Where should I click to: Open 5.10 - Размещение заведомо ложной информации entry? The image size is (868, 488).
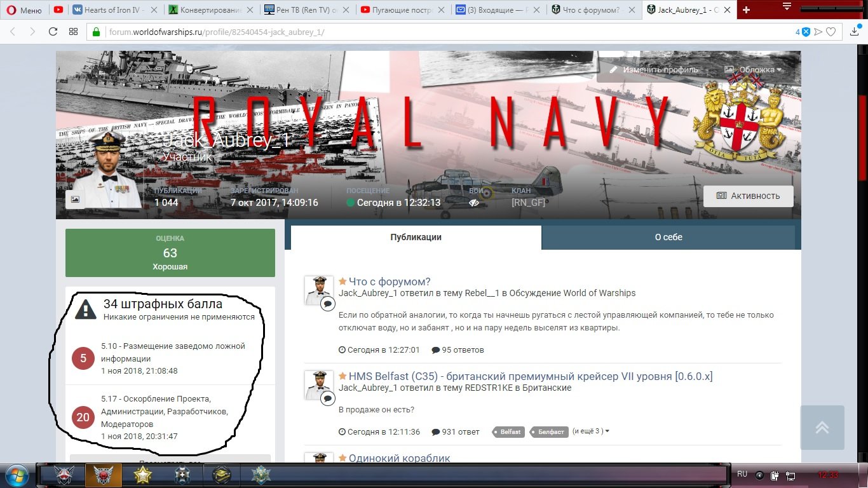(x=173, y=352)
